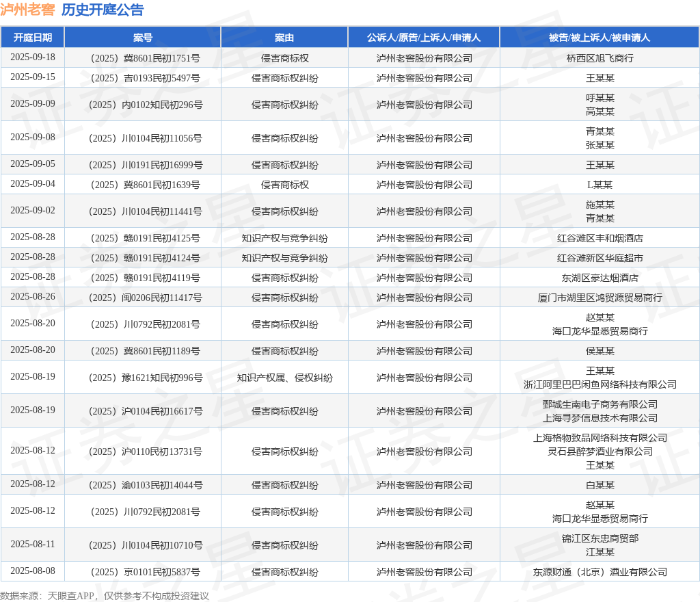Click defendant 红谷滩新区华庭超市

600,258
